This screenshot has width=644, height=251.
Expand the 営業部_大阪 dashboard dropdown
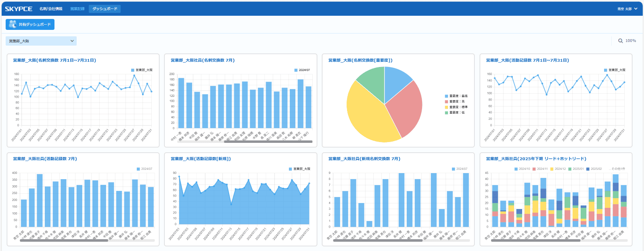point(41,41)
